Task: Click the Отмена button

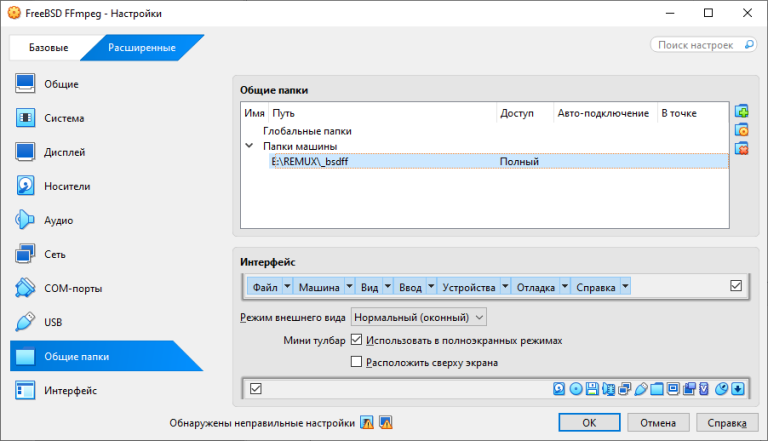Action: pyautogui.click(x=658, y=422)
